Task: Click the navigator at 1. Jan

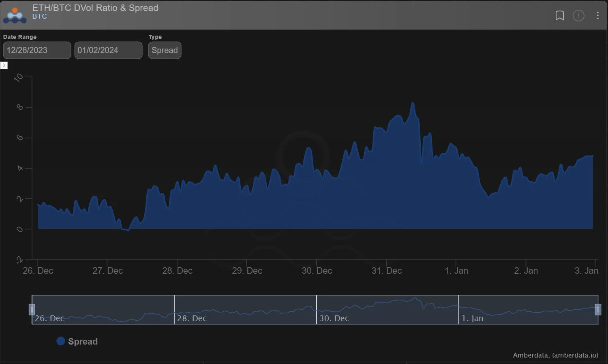Action: click(473, 318)
